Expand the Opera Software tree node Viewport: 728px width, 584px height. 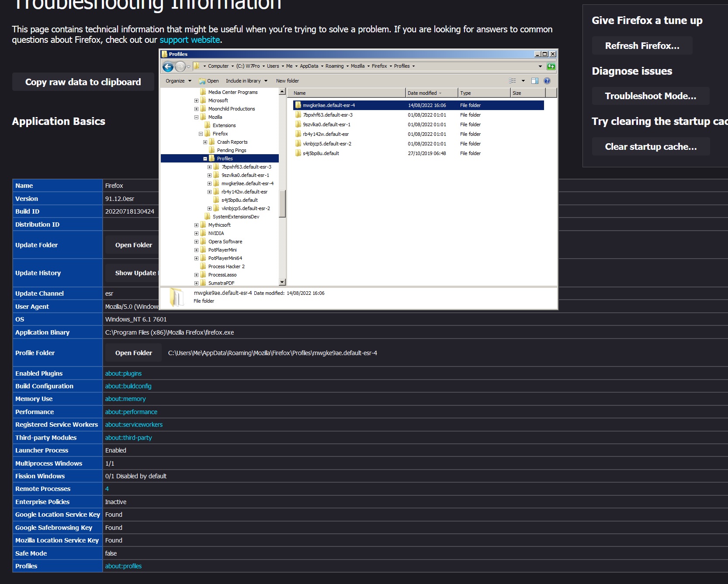[196, 242]
